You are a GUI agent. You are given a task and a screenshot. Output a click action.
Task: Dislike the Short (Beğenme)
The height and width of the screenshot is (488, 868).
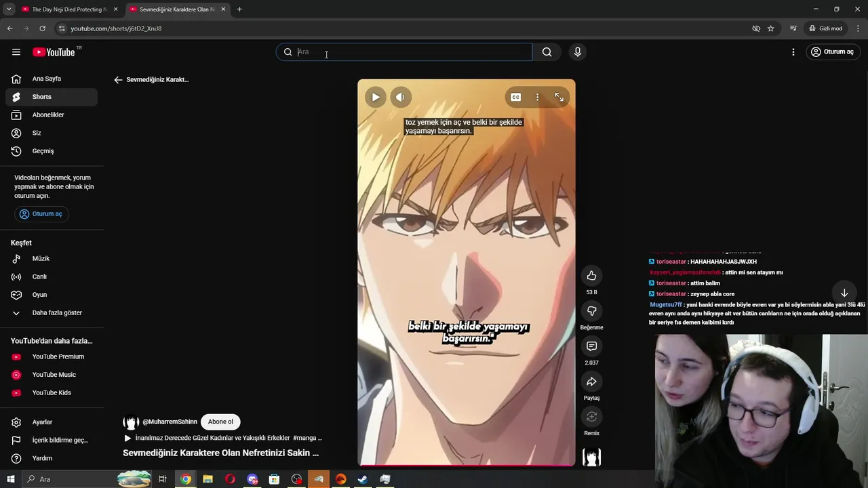(x=591, y=311)
